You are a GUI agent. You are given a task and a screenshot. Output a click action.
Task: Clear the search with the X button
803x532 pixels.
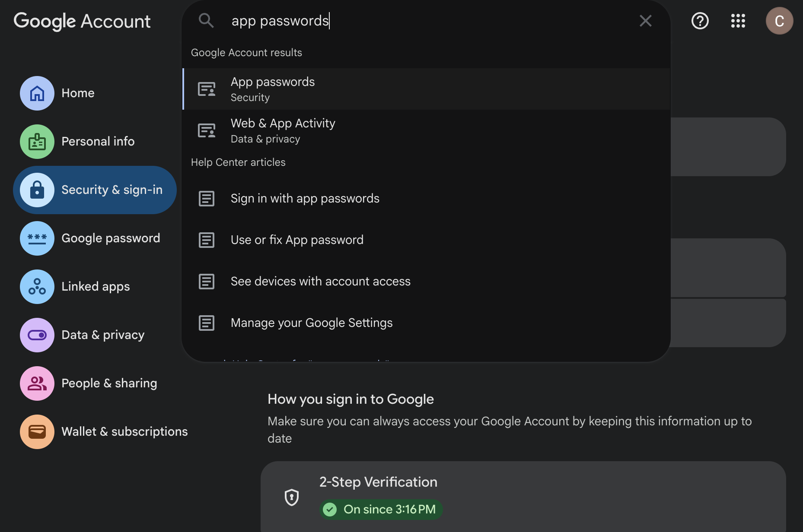tap(645, 21)
